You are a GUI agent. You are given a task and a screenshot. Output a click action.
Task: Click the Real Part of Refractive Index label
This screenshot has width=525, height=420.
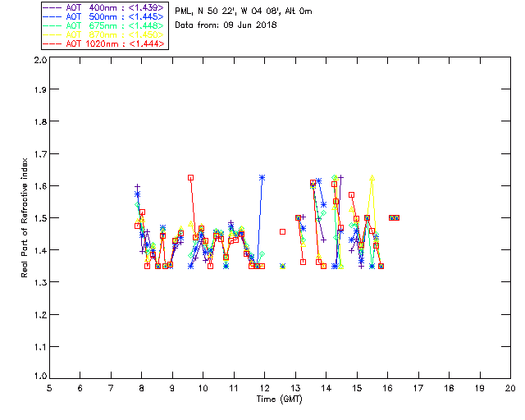[x=25, y=218]
